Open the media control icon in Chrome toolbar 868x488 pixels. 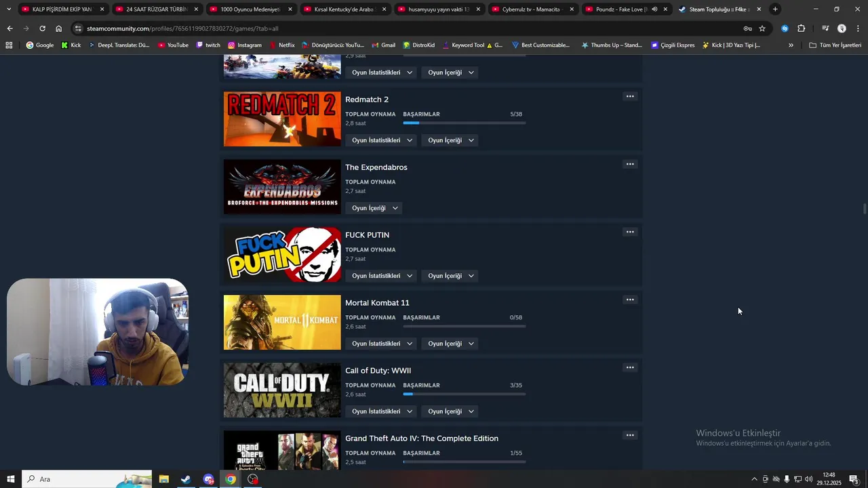click(825, 28)
